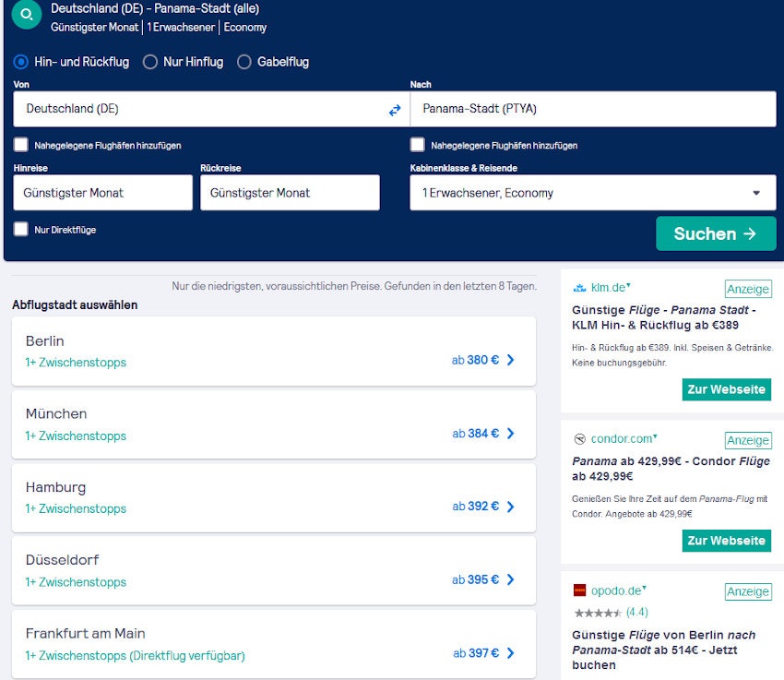Click the Condor logo icon

coord(579,440)
